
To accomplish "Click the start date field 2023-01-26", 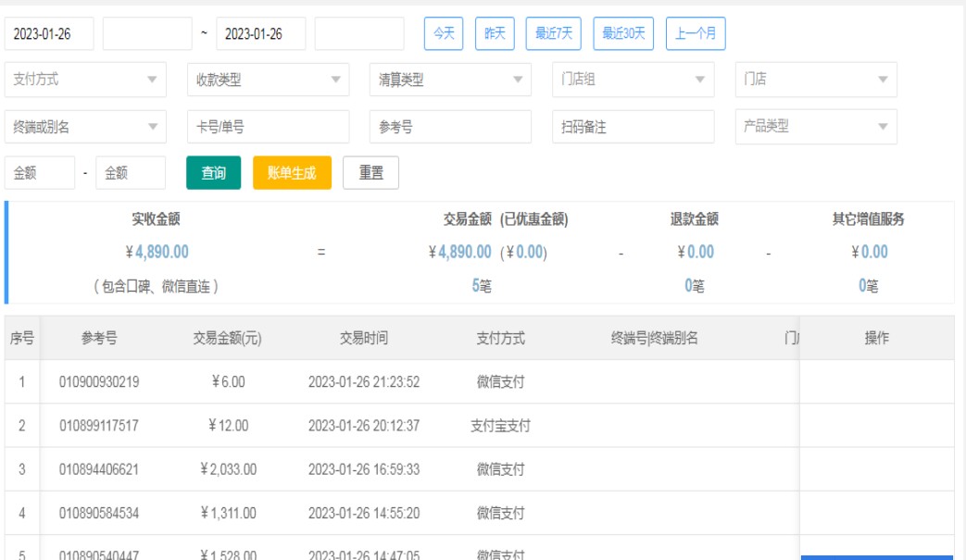I will point(50,34).
